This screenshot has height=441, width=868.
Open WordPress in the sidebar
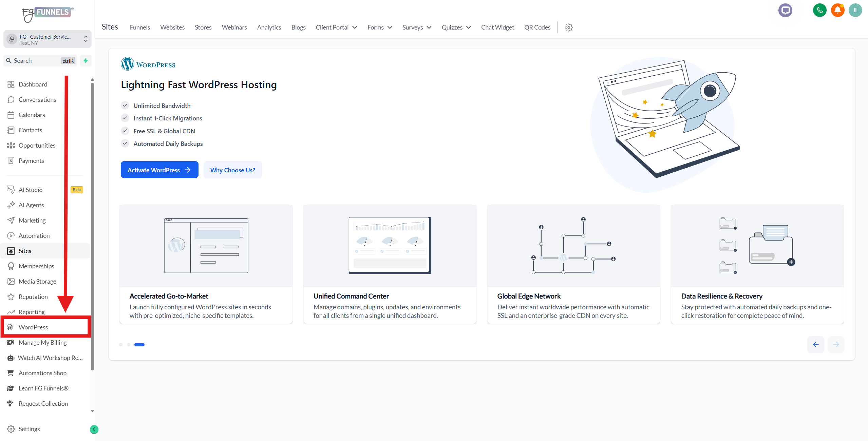[33, 327]
